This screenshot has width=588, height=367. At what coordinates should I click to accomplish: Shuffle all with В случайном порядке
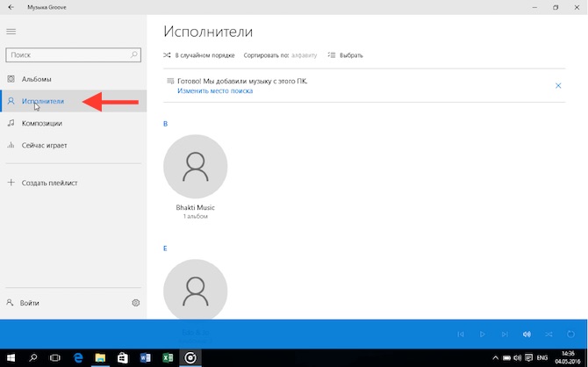point(198,55)
